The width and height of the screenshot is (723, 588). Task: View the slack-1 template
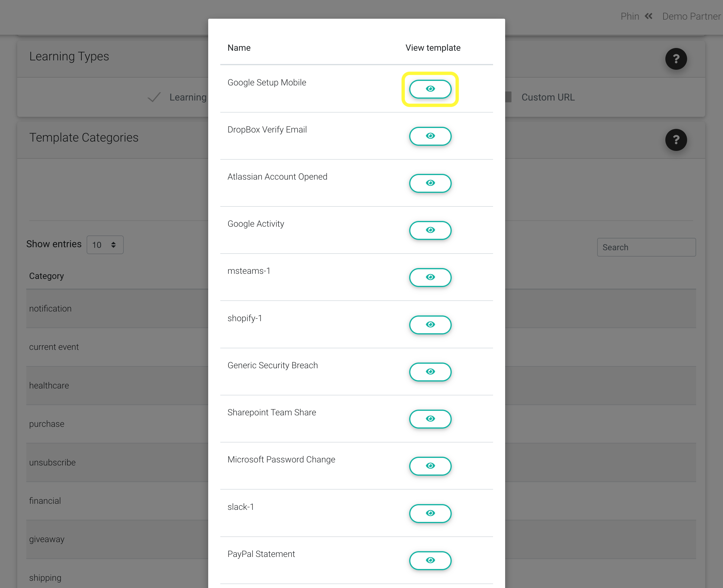pyautogui.click(x=430, y=513)
